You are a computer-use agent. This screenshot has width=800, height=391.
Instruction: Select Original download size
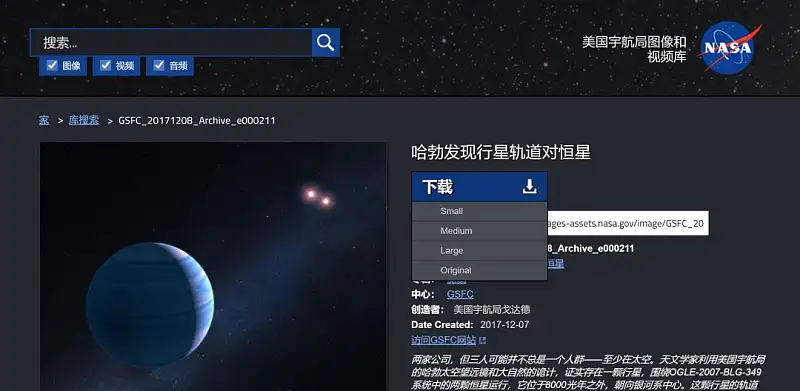(479, 271)
